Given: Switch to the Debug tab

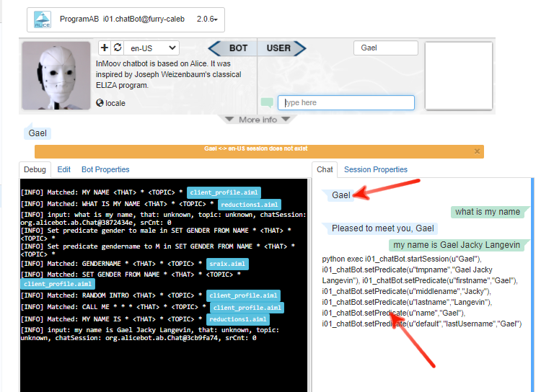Looking at the screenshot, I should 35,169.
